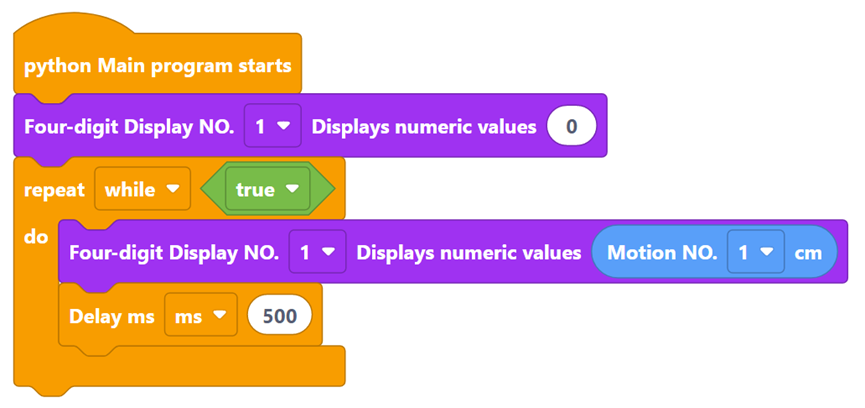The height and width of the screenshot is (408, 865).
Task: Select the Delay ms block label
Action: click(x=111, y=316)
